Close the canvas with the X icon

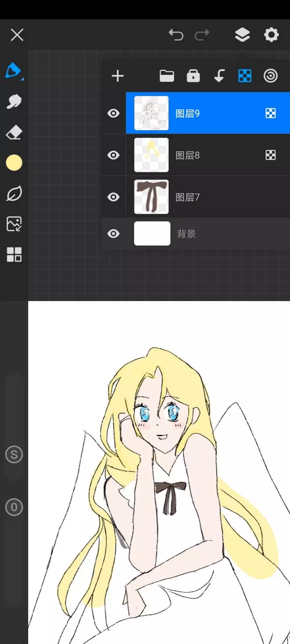(17, 35)
